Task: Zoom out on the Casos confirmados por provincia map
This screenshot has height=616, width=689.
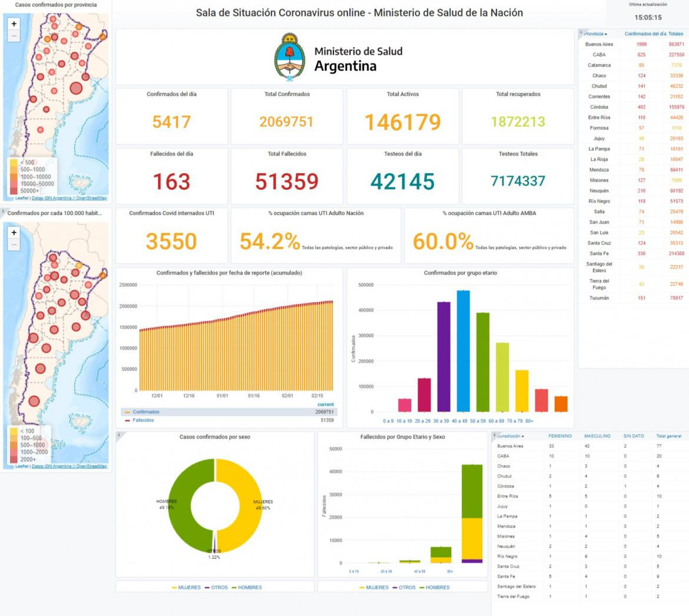Action: click(x=14, y=35)
